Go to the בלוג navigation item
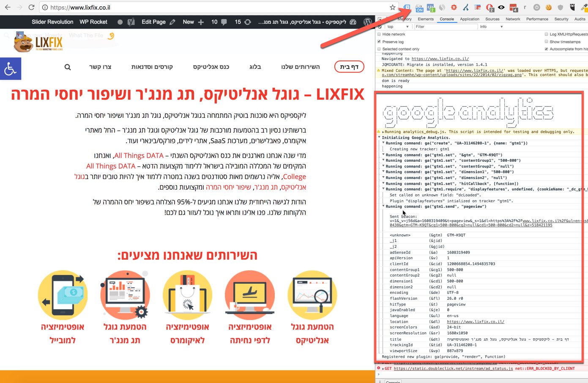588x383 pixels. [255, 67]
